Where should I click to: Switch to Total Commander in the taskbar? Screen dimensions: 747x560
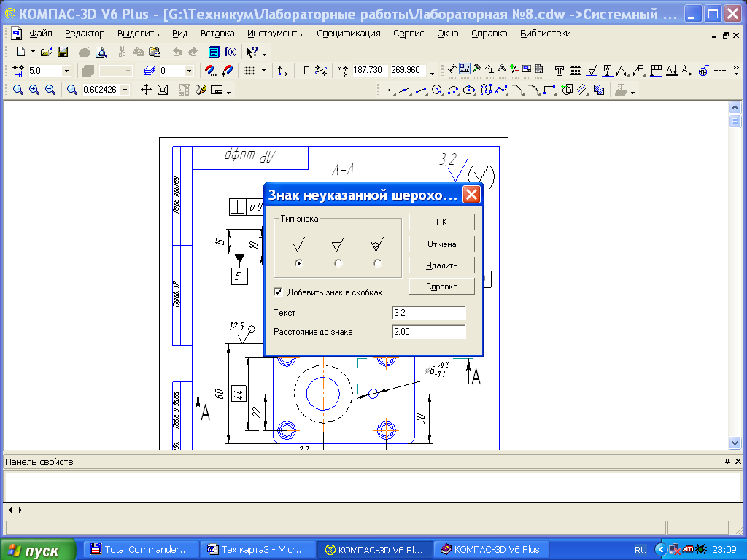pyautogui.click(x=141, y=550)
